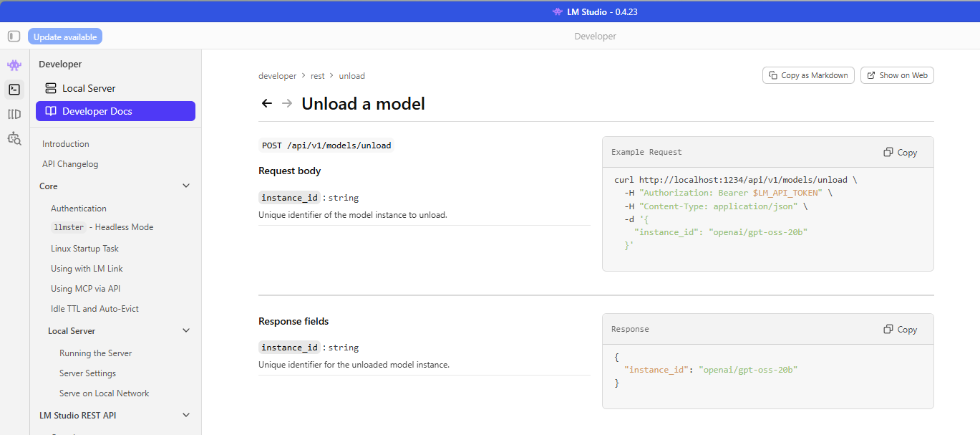Collapse the LM Studio REST API section
The height and width of the screenshot is (435, 980).
click(x=186, y=416)
